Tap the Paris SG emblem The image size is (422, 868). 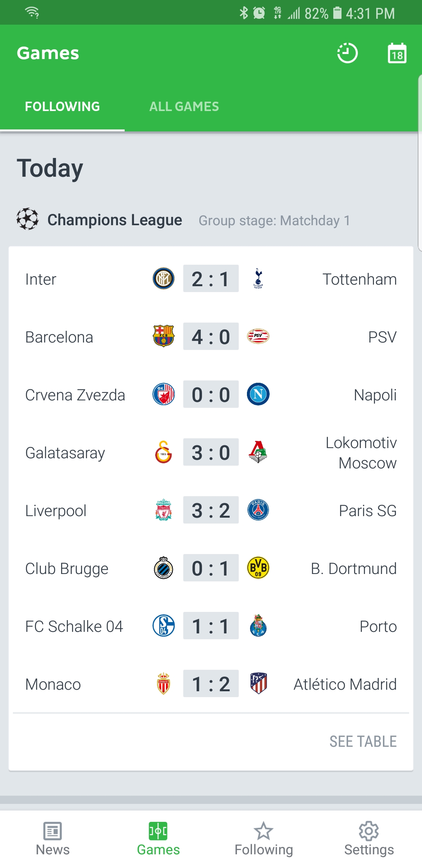[258, 510]
